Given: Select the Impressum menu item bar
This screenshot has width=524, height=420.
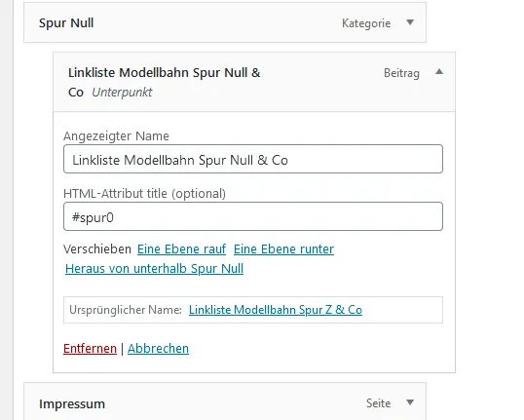Looking at the screenshot, I should (x=225, y=401).
